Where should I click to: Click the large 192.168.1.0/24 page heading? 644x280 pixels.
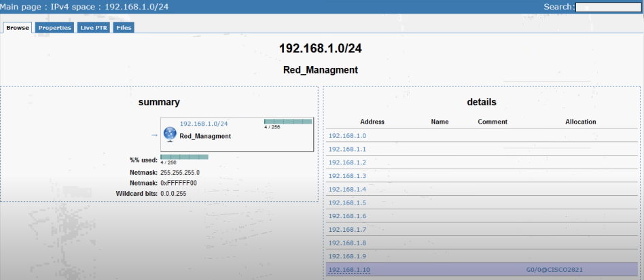321,48
